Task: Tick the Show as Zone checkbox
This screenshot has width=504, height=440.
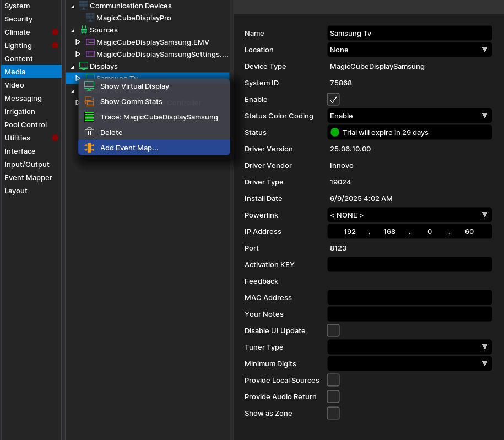Action: [333, 413]
